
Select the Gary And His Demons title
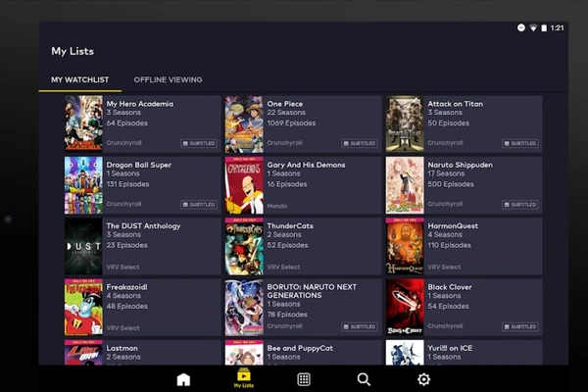tap(306, 165)
